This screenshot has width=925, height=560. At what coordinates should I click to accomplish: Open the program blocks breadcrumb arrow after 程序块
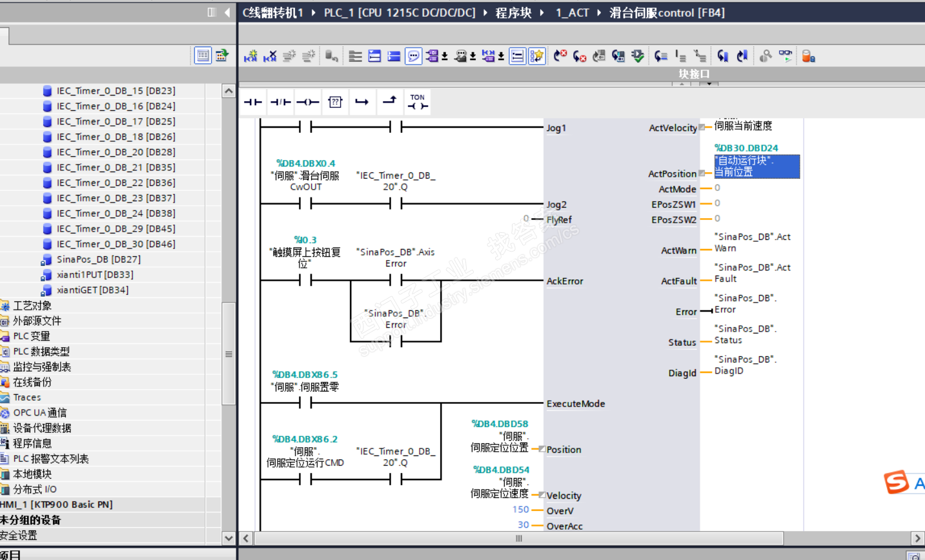542,13
